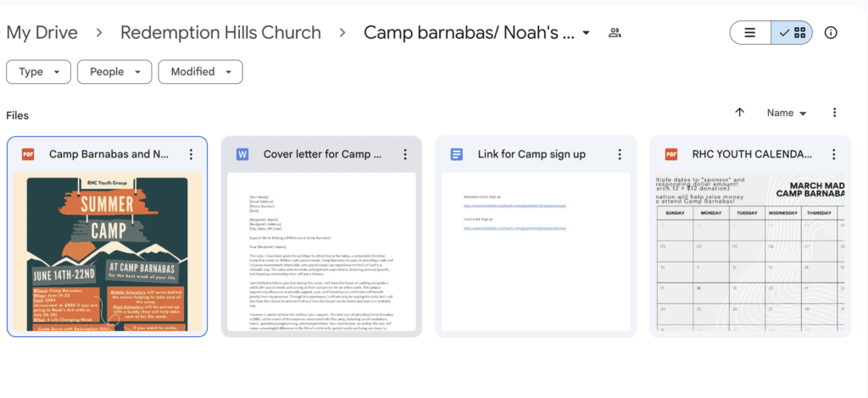Open view details info icon
The width and height of the screenshot is (868, 398).
831,33
